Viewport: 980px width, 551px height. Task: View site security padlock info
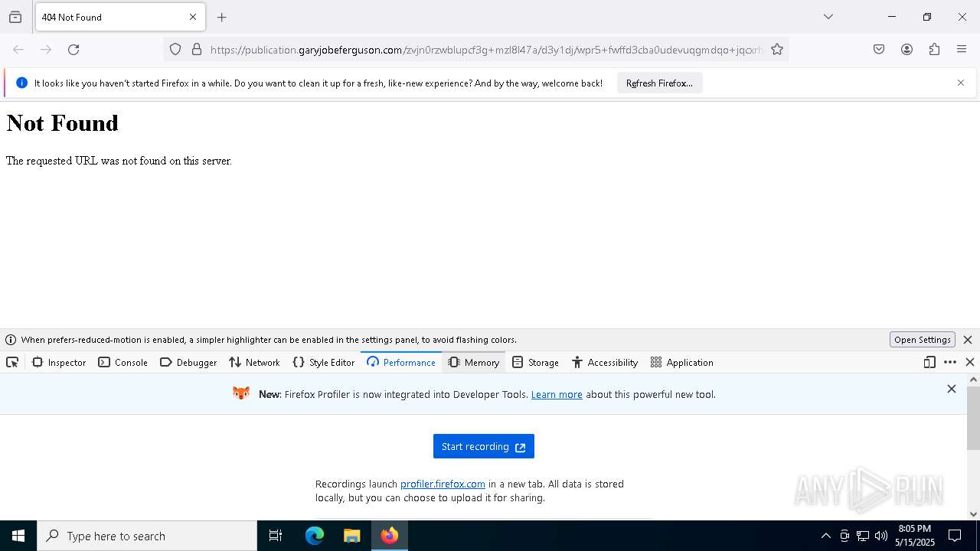click(x=197, y=50)
